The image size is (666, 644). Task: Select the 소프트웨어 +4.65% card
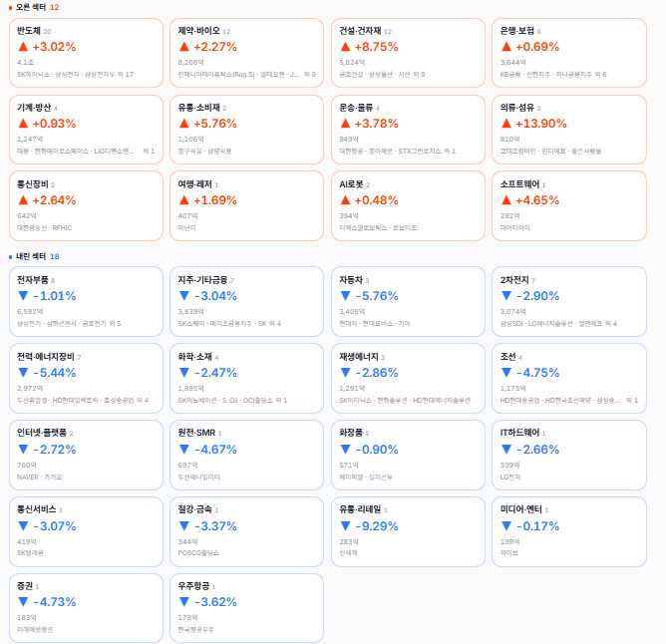coord(569,206)
